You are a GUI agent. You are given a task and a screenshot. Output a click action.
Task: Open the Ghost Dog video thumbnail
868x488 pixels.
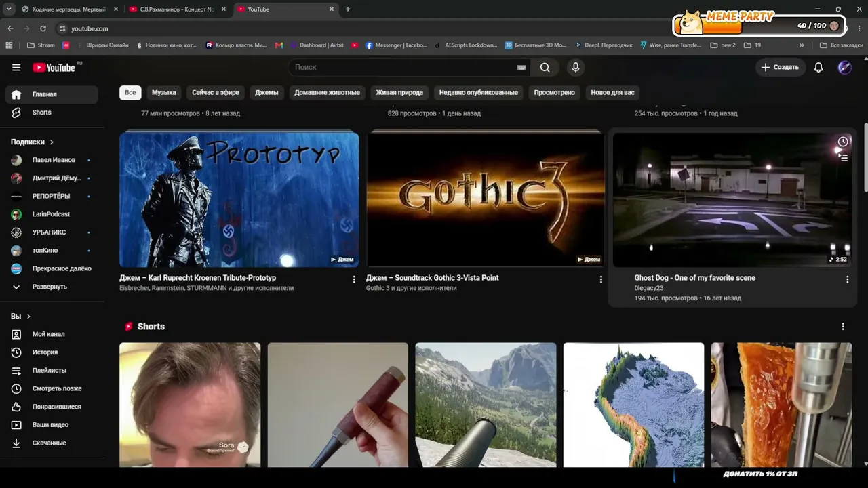732,199
